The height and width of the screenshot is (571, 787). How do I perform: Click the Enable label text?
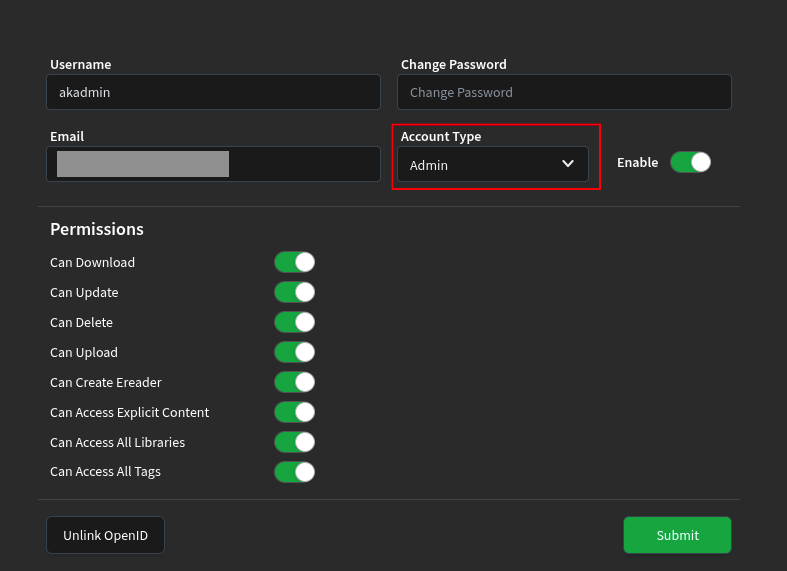point(637,162)
